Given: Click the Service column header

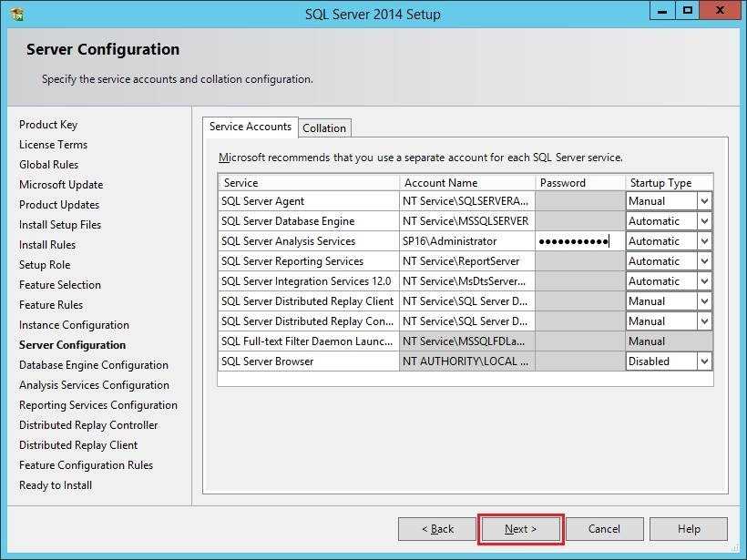Looking at the screenshot, I should tap(309, 183).
